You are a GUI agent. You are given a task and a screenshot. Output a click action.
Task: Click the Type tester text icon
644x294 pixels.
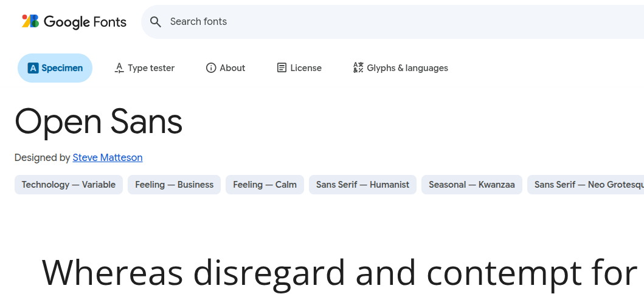coord(119,68)
